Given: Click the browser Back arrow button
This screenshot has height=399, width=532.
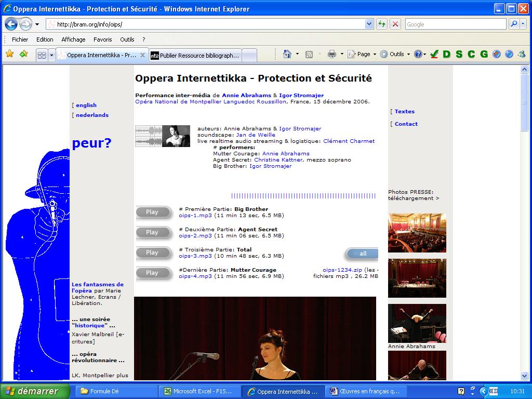Looking at the screenshot, I should [x=11, y=24].
